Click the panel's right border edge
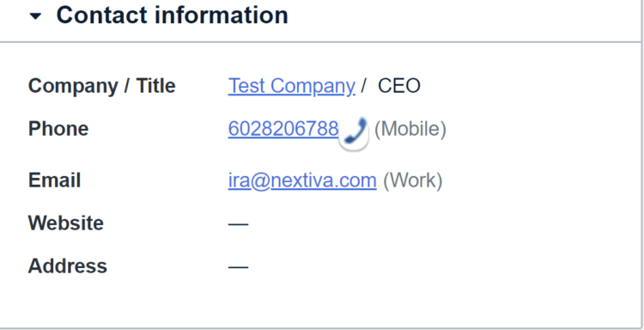Screen dimensions: 644x330 click(x=641, y=165)
